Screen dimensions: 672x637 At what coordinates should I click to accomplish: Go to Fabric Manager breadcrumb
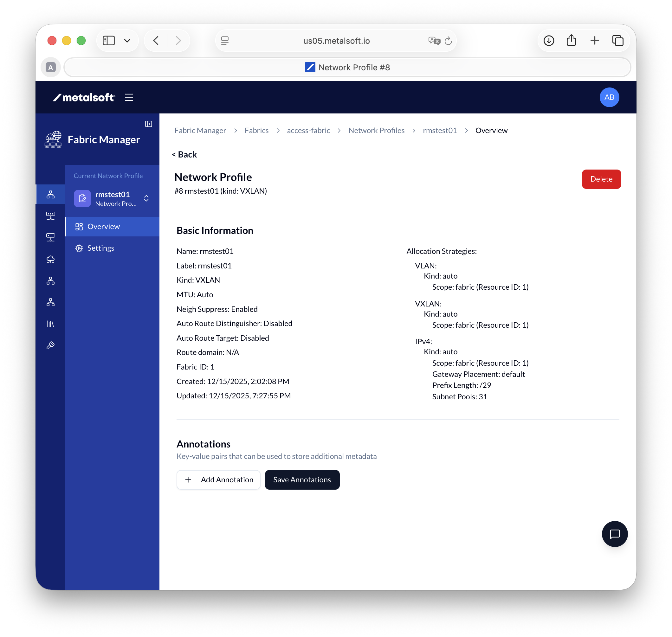[x=200, y=130]
